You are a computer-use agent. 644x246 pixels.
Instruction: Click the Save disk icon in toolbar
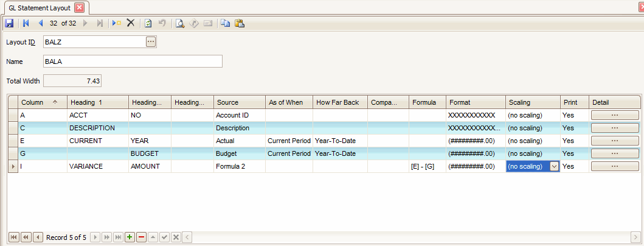click(9, 23)
